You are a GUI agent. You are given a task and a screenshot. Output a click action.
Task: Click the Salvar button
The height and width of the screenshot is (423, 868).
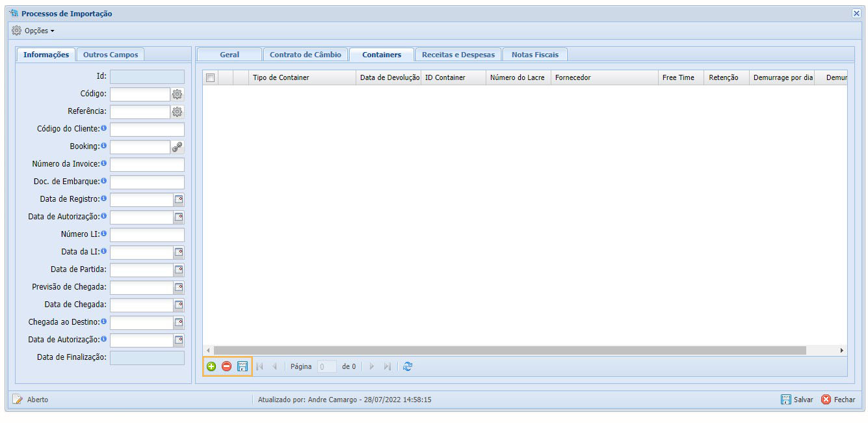click(x=797, y=400)
